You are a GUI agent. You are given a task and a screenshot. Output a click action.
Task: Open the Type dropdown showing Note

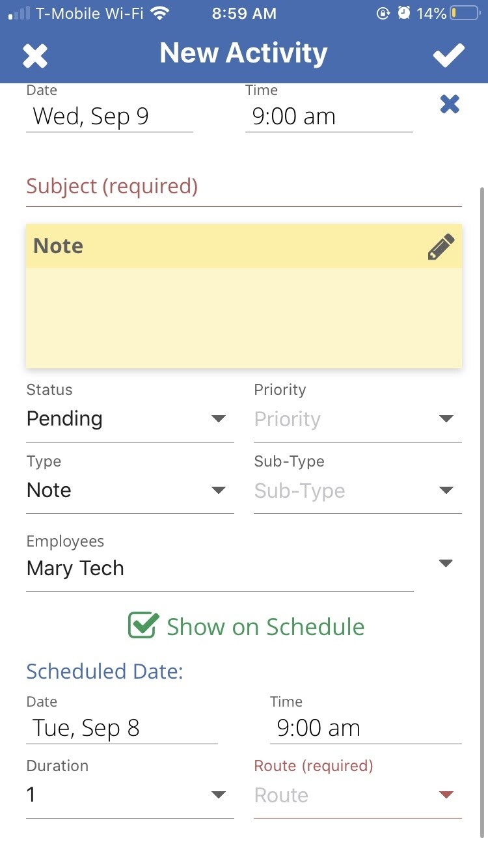tap(129, 491)
